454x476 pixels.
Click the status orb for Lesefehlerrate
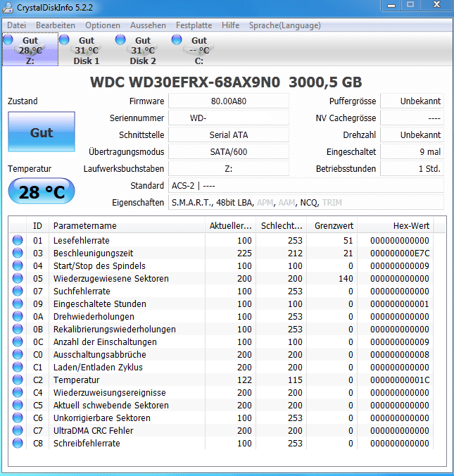(x=18, y=240)
